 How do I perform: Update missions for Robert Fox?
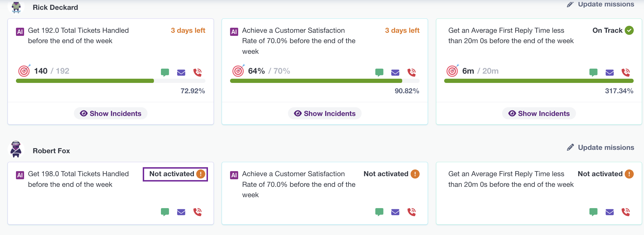point(601,147)
